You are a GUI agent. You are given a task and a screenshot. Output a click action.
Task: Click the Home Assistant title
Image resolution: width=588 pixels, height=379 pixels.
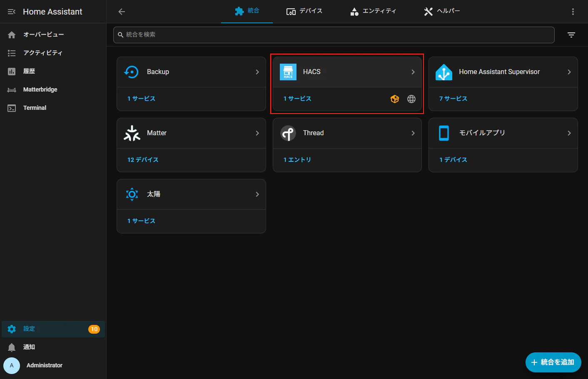click(52, 12)
